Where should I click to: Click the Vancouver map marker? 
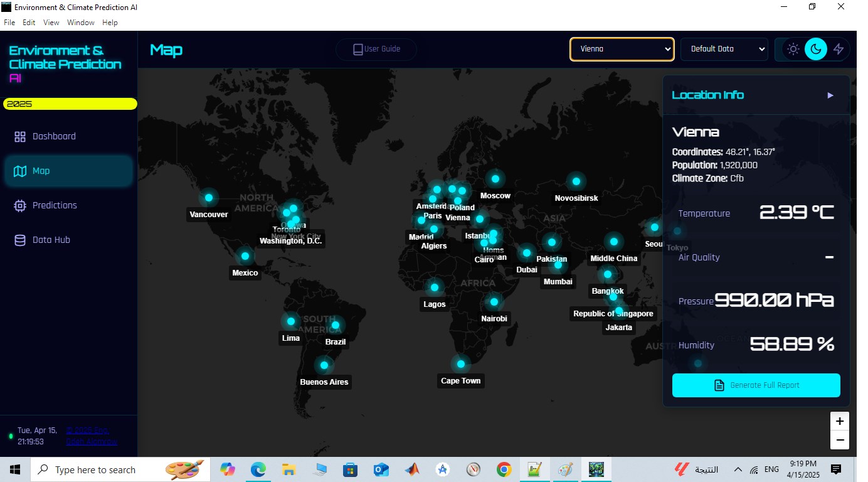pyautogui.click(x=209, y=198)
